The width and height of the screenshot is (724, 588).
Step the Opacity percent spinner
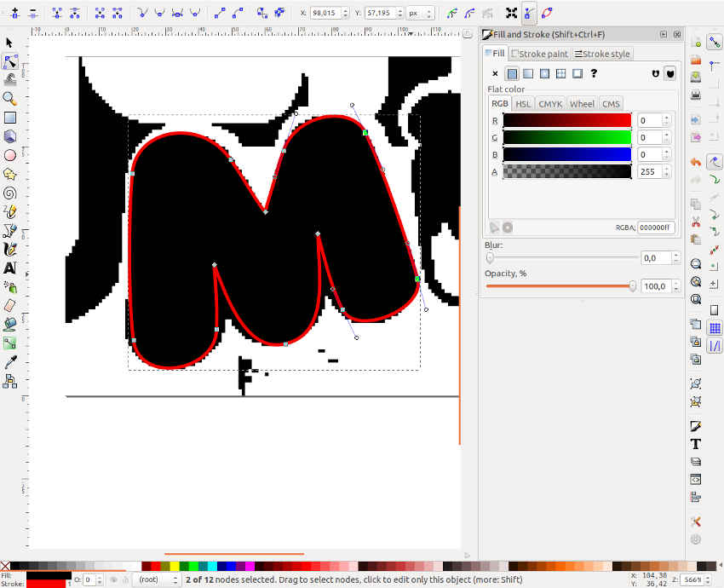coord(676,286)
